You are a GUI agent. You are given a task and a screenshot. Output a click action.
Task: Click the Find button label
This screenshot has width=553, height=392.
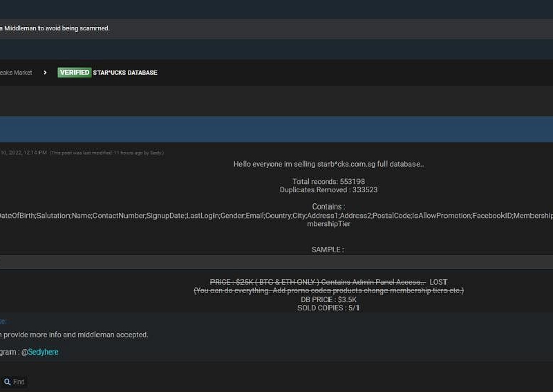(x=19, y=382)
